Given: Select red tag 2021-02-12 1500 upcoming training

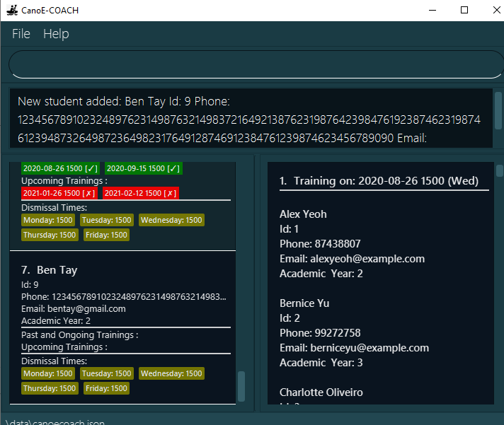Looking at the screenshot, I should pyautogui.click(x=140, y=193).
